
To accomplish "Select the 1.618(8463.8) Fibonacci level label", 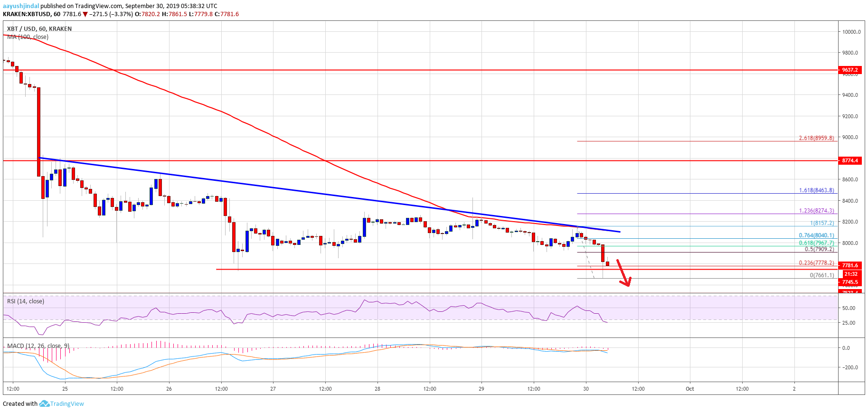I will (816, 190).
